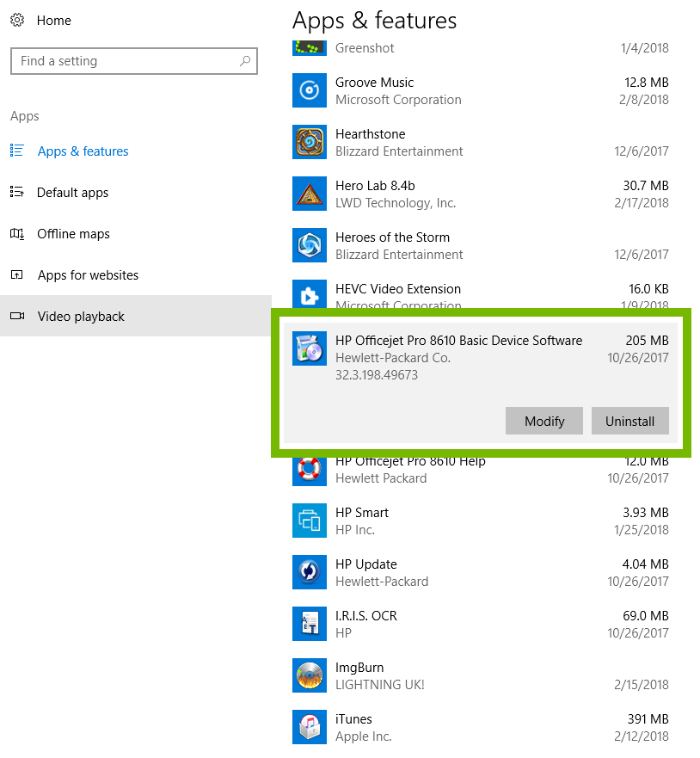Image resolution: width=700 pixels, height=758 pixels.
Task: Select the HP Officejet Pro 8610 software icon
Action: click(x=309, y=348)
